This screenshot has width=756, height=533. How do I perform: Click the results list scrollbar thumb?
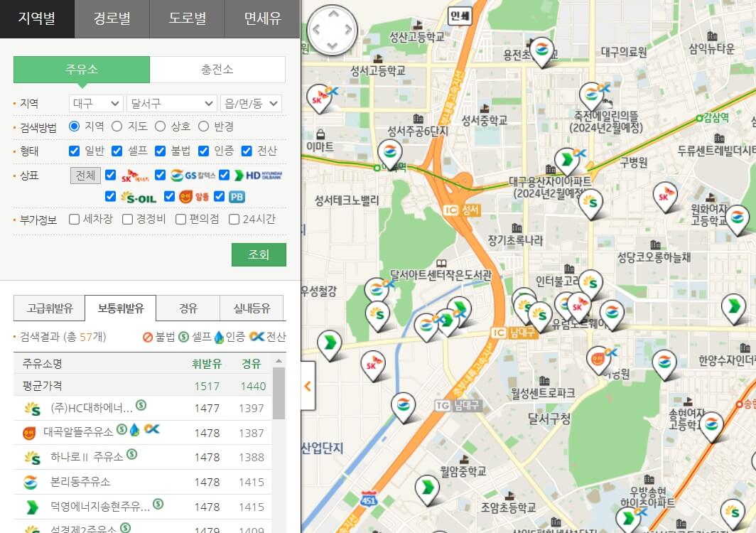click(279, 393)
